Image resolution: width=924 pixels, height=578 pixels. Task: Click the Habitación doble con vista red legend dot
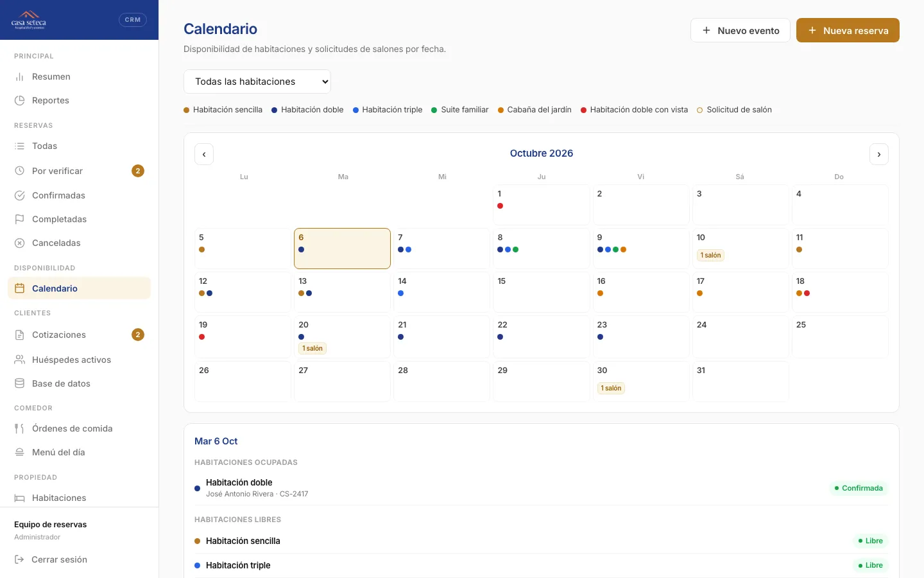click(584, 110)
